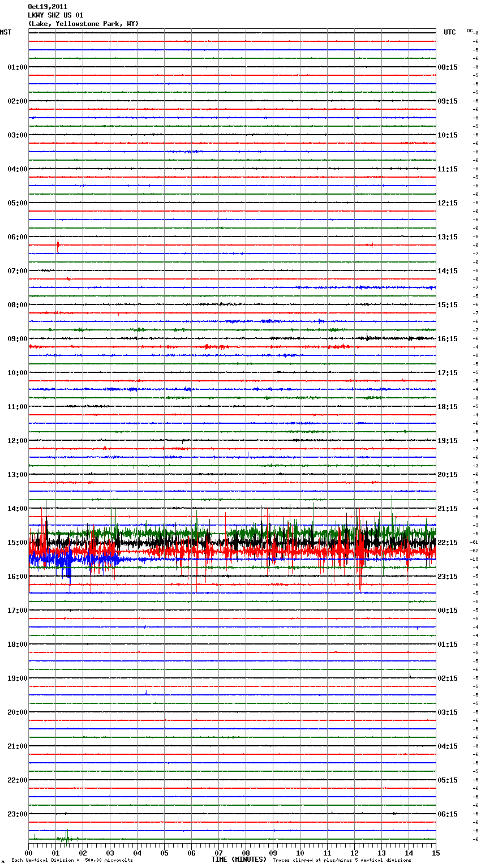Click the "21:15" UTC time label
The width and height of the screenshot is (481, 868).
click(448, 509)
